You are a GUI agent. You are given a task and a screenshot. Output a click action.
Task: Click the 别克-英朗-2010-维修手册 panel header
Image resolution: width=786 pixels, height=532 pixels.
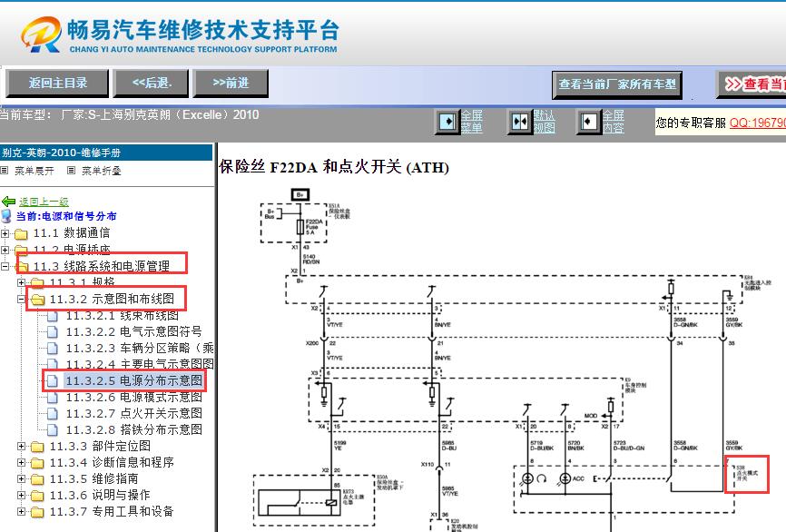point(106,153)
